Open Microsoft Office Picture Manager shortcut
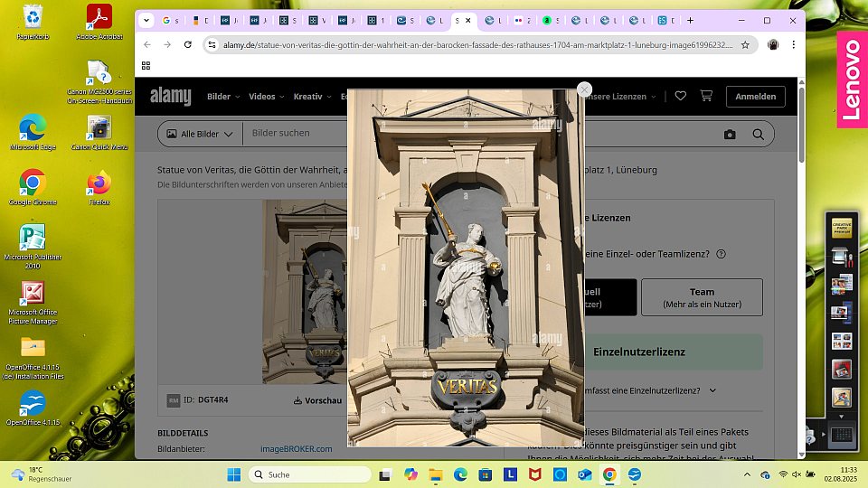This screenshot has height=488, width=868. (x=33, y=302)
